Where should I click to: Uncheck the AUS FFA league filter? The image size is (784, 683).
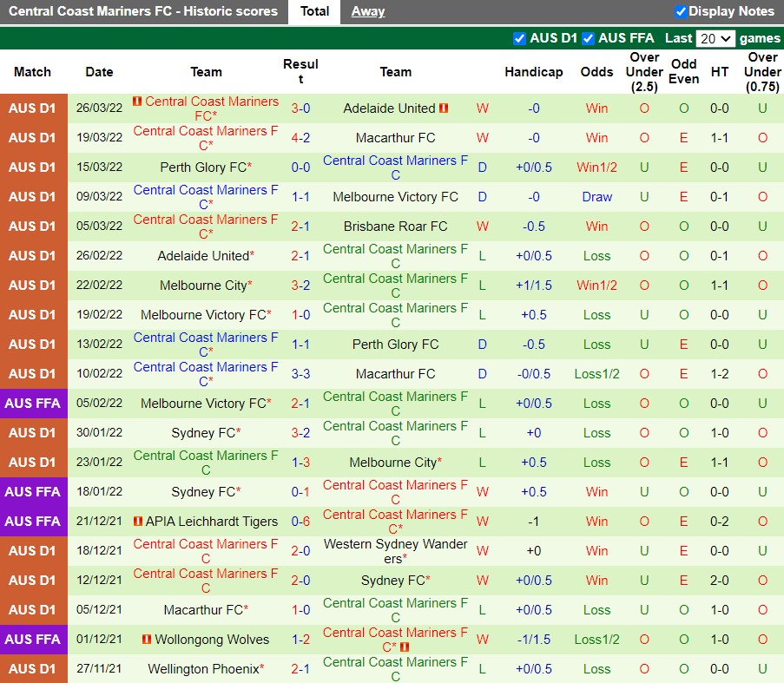(588, 38)
